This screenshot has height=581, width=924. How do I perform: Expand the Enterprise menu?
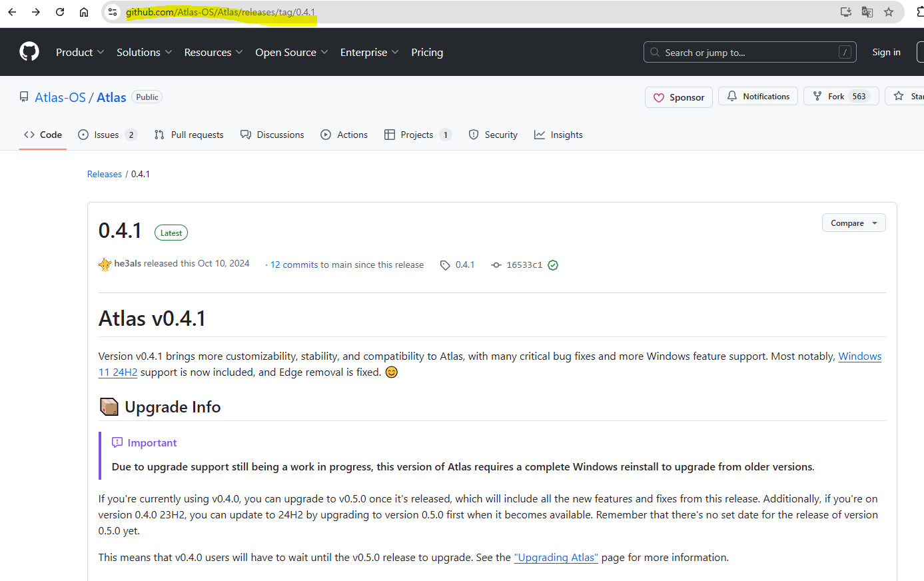pyautogui.click(x=370, y=52)
